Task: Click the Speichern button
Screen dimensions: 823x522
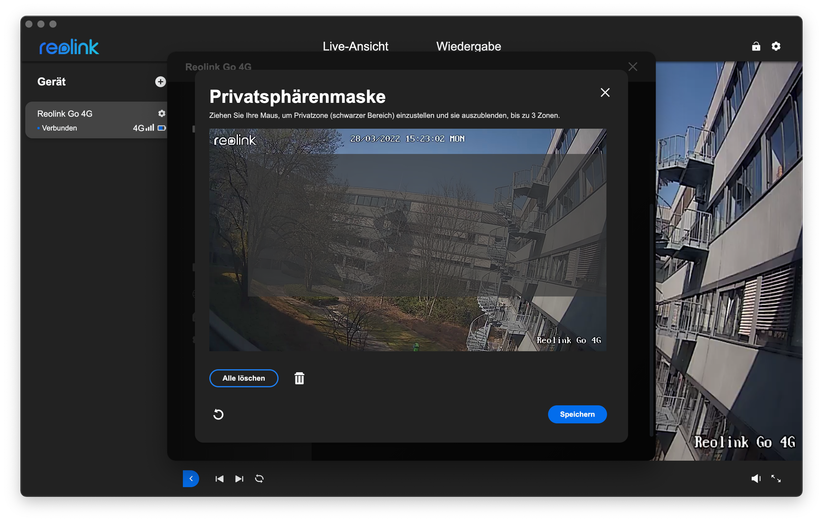Action: coord(577,414)
